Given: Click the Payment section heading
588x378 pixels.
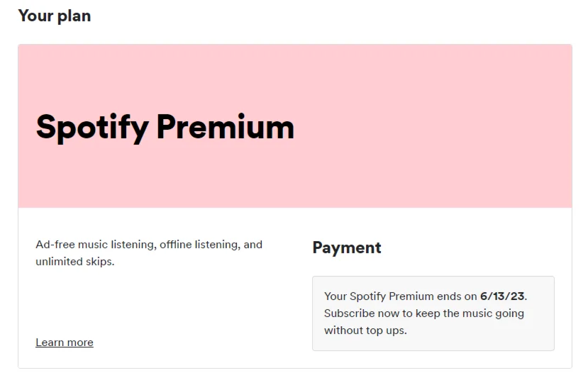Looking at the screenshot, I should (x=347, y=248).
